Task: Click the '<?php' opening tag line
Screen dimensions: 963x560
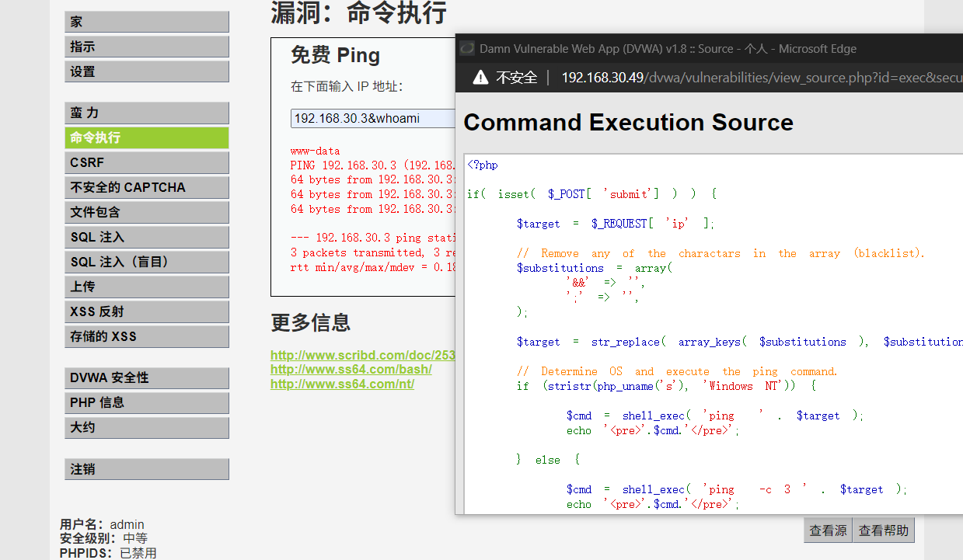Action: point(483,165)
